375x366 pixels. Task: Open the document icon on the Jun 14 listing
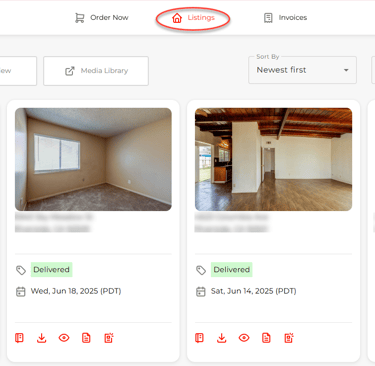266,338
